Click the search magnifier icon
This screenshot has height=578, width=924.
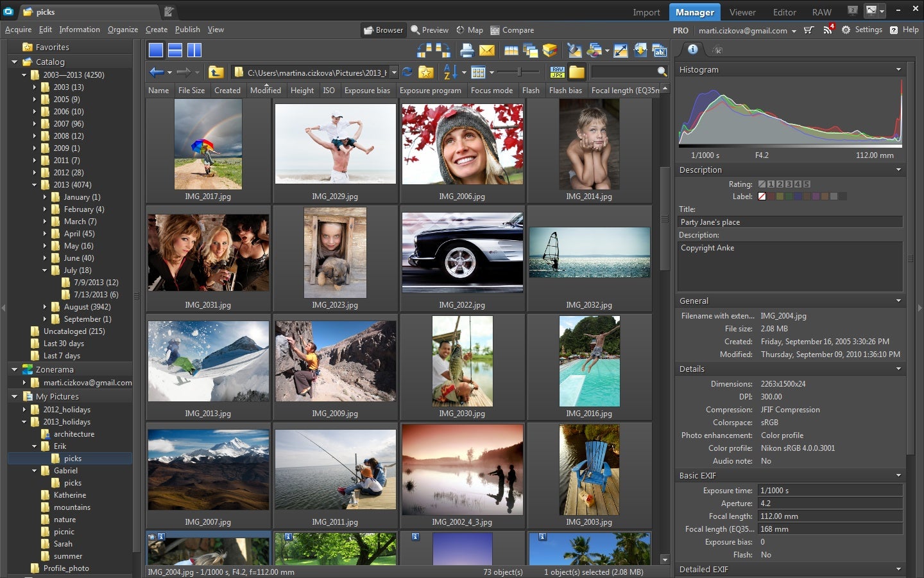pyautogui.click(x=662, y=72)
